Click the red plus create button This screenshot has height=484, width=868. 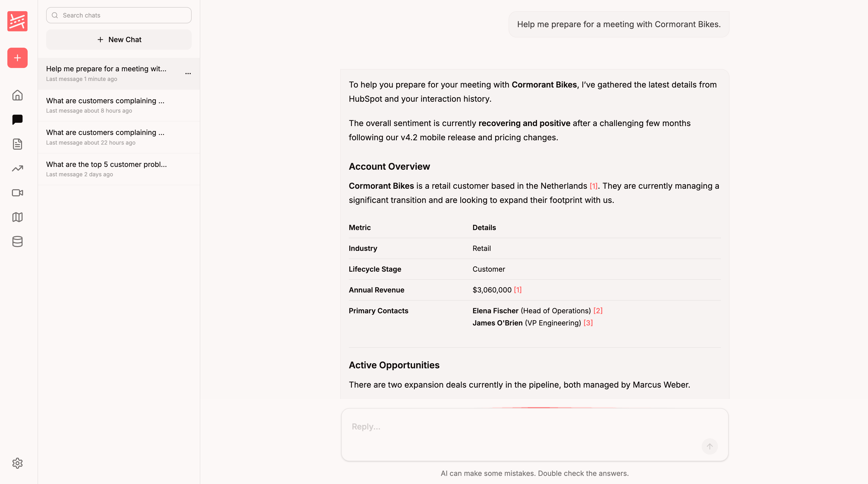click(17, 58)
